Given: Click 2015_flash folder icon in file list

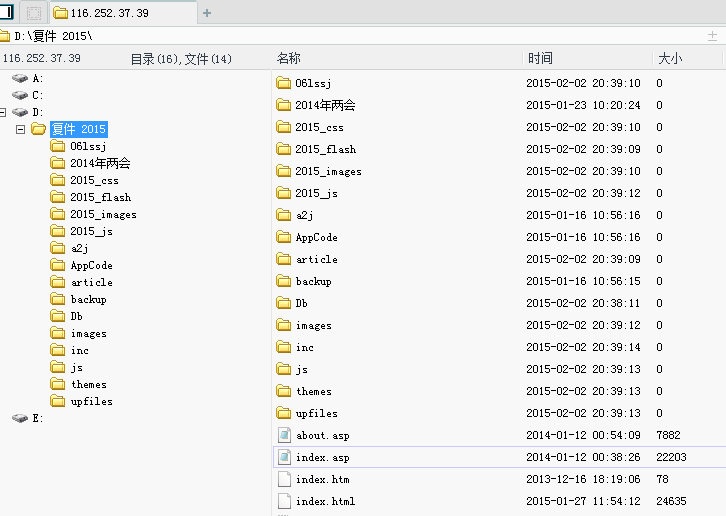Looking at the screenshot, I should click(x=283, y=149).
